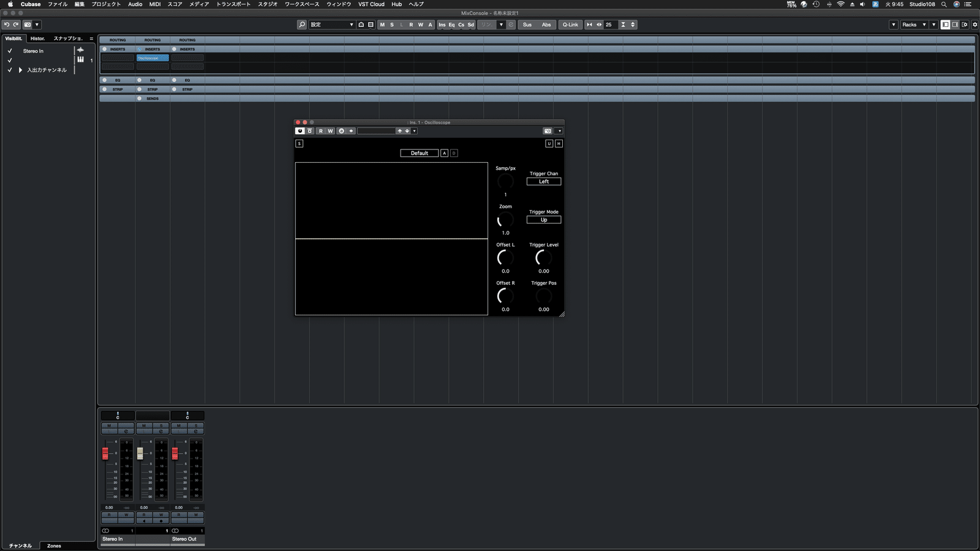Enable Write automation (W) in Oscilloscope header
Screen dimensions: 980x551
pyautogui.click(x=330, y=131)
